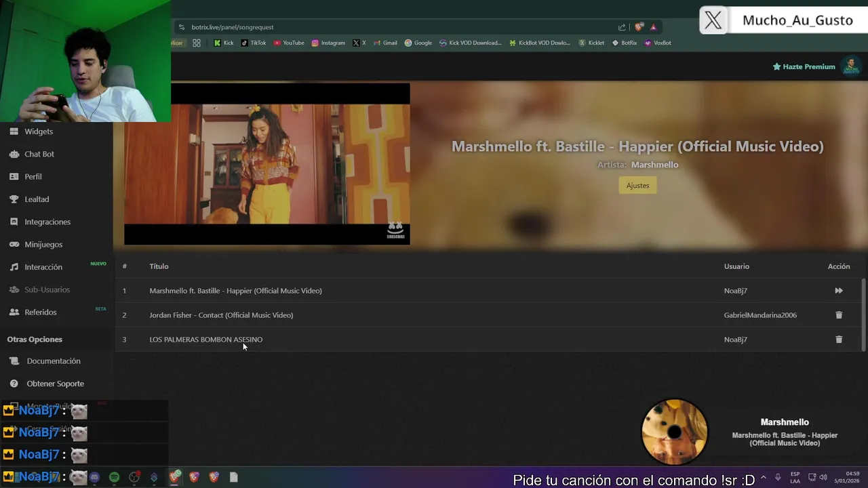The width and height of the screenshot is (868, 488).
Task: Open the Kicklet bookmark
Action: point(591,43)
